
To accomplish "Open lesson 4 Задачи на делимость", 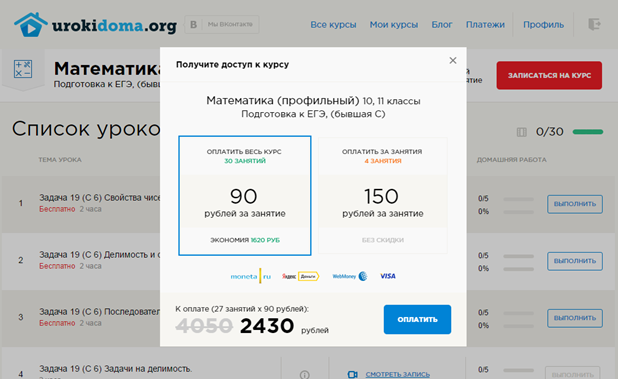I will pos(115,369).
